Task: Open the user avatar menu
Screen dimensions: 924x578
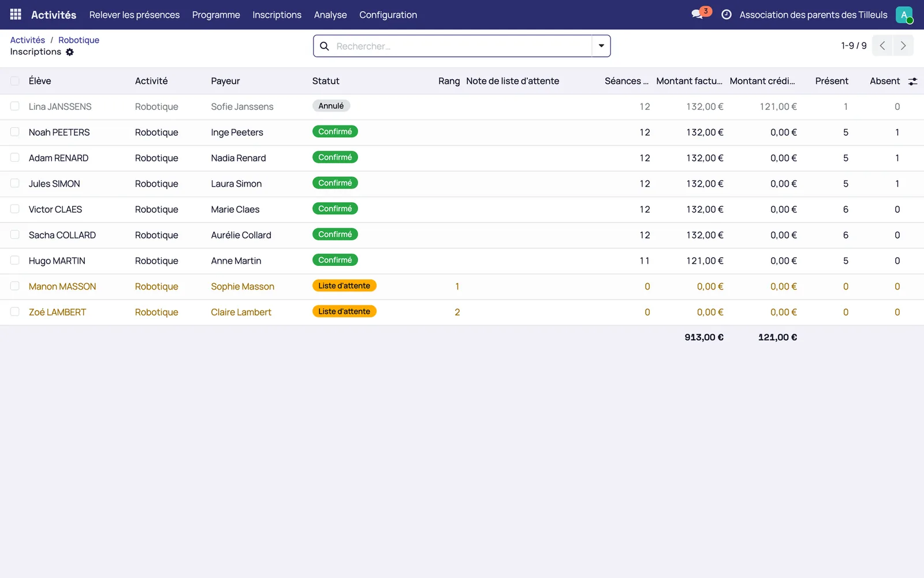Action: (x=904, y=14)
